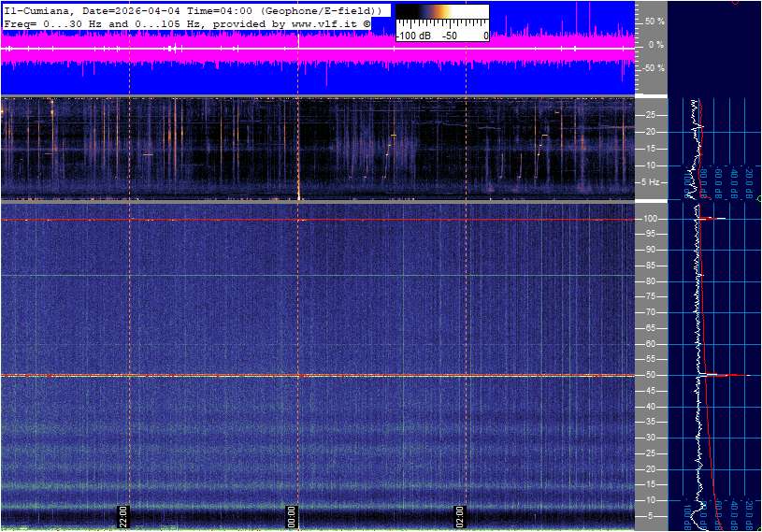Click the 35 frequency axis label
762x532 pixels.
click(x=650, y=423)
